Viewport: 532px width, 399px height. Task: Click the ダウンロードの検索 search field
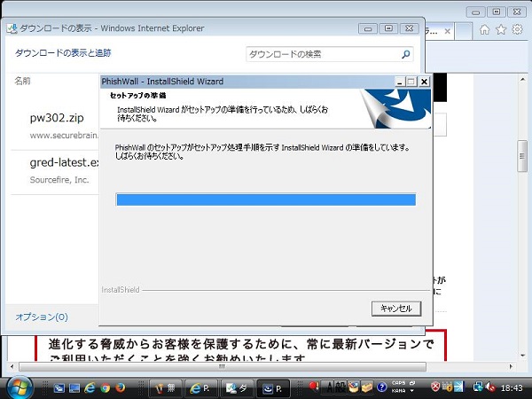click(324, 54)
